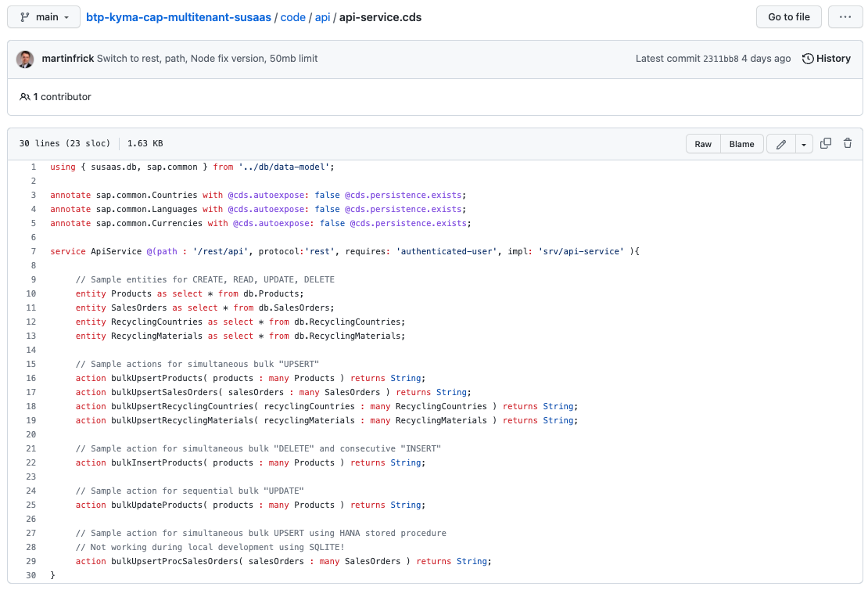Click 'db.RecyclingMaterials' in line 13
The height and width of the screenshot is (590, 868).
click(347, 336)
